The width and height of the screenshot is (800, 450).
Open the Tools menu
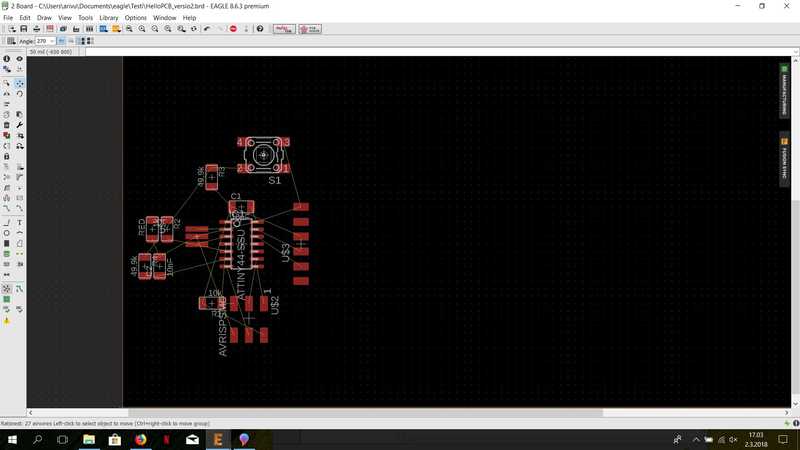[x=85, y=18]
